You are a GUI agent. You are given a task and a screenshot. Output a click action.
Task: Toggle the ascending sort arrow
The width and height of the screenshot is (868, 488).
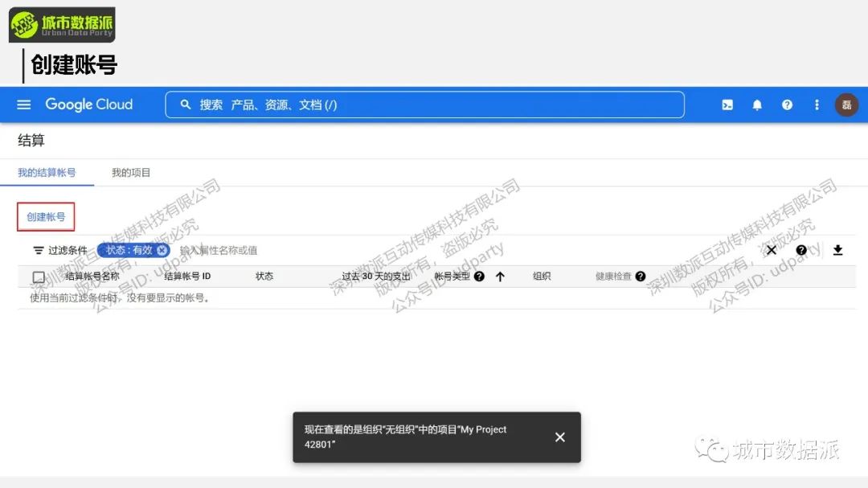pos(501,277)
